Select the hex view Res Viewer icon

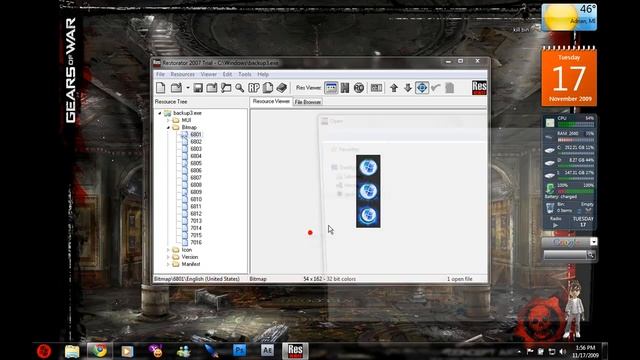(x=345, y=88)
